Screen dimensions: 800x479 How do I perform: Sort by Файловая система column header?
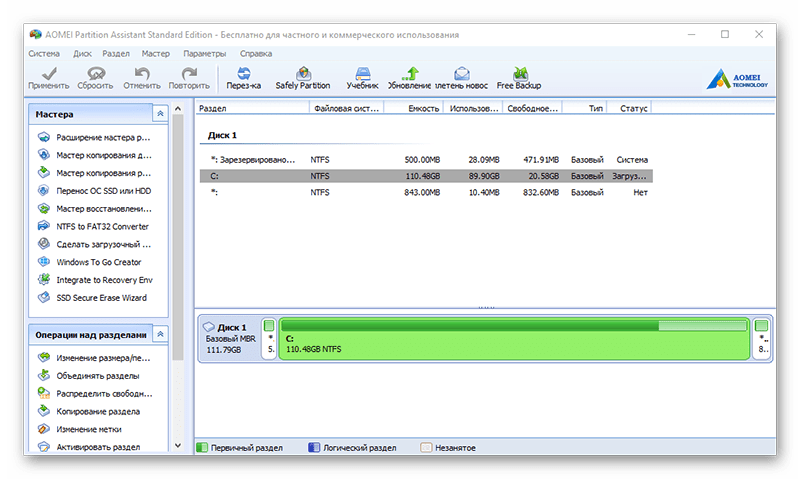pyautogui.click(x=346, y=108)
